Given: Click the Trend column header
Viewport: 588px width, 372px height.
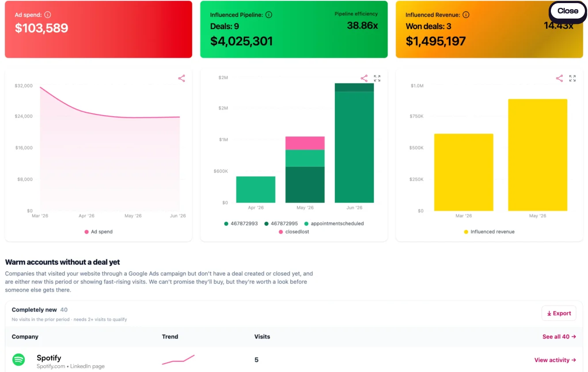Looking at the screenshot, I should pos(170,337).
